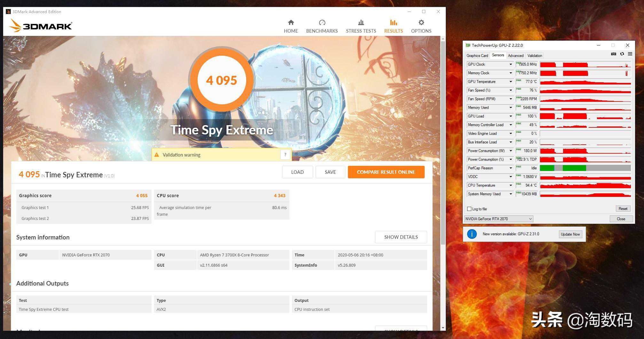The width and height of the screenshot is (644, 339).
Task: Open the GPU Clock sensor dropdown
Action: (511, 64)
